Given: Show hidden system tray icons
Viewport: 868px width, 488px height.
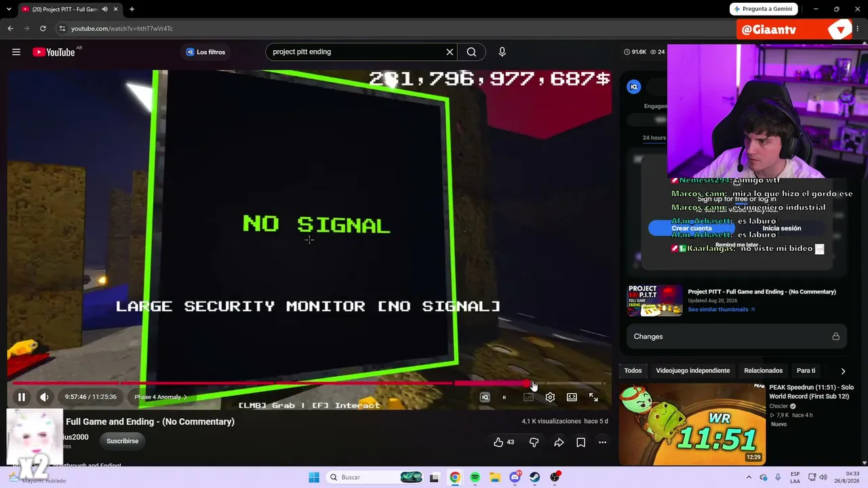Looking at the screenshot, I should [x=749, y=477].
